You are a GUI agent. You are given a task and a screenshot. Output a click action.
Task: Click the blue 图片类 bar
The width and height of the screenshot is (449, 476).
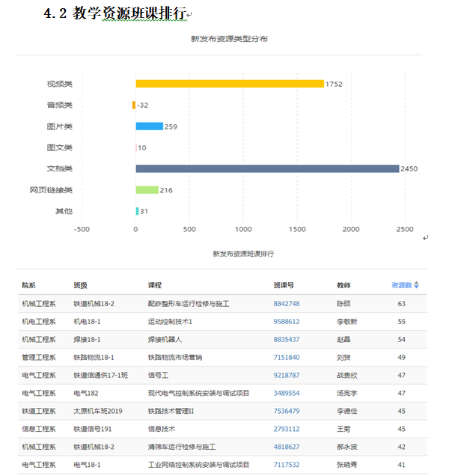click(149, 126)
